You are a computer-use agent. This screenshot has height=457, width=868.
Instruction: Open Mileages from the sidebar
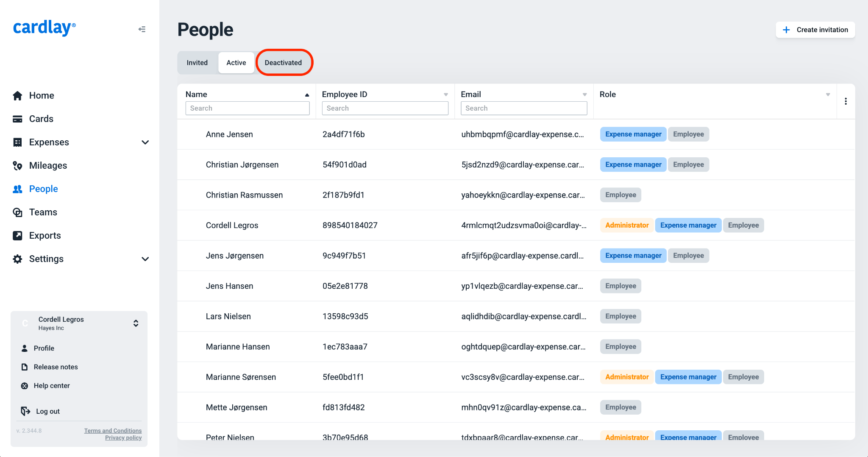tap(48, 165)
